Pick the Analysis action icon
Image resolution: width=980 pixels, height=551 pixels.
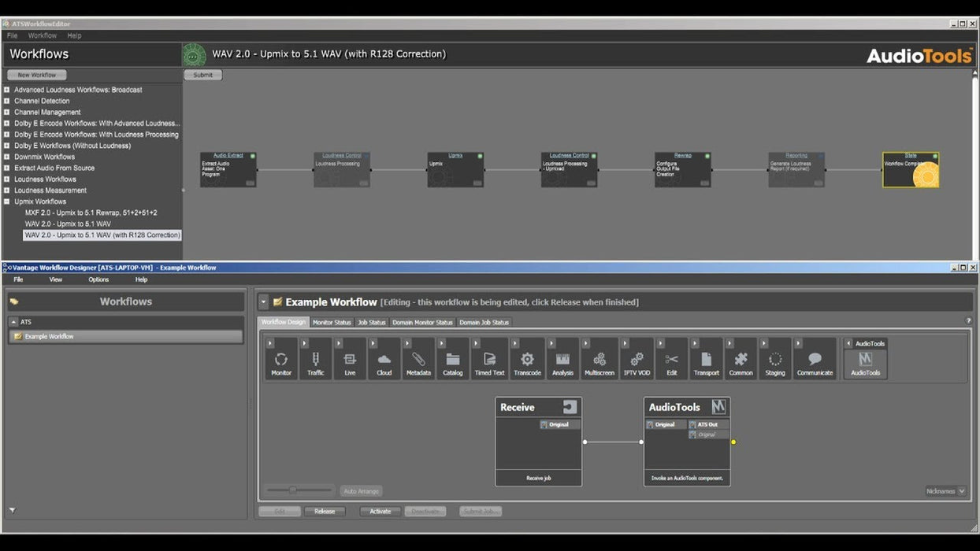point(562,361)
